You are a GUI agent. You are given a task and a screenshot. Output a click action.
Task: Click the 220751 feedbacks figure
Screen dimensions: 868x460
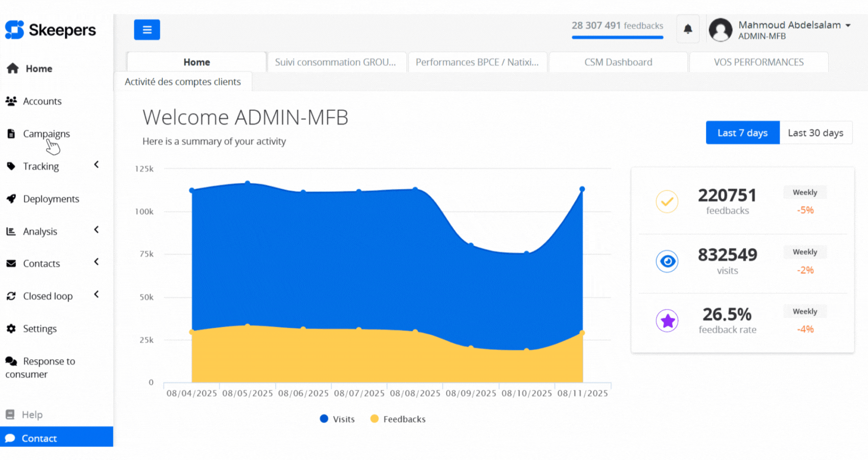coord(727,195)
